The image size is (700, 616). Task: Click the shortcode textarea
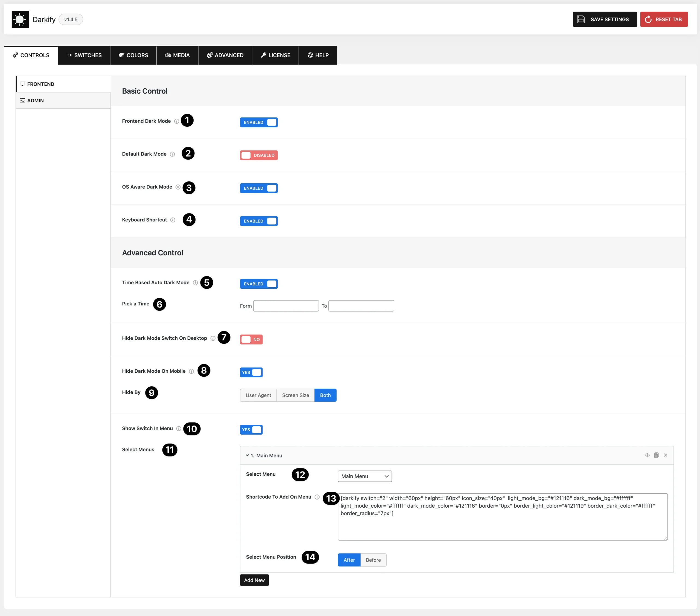pos(502,517)
